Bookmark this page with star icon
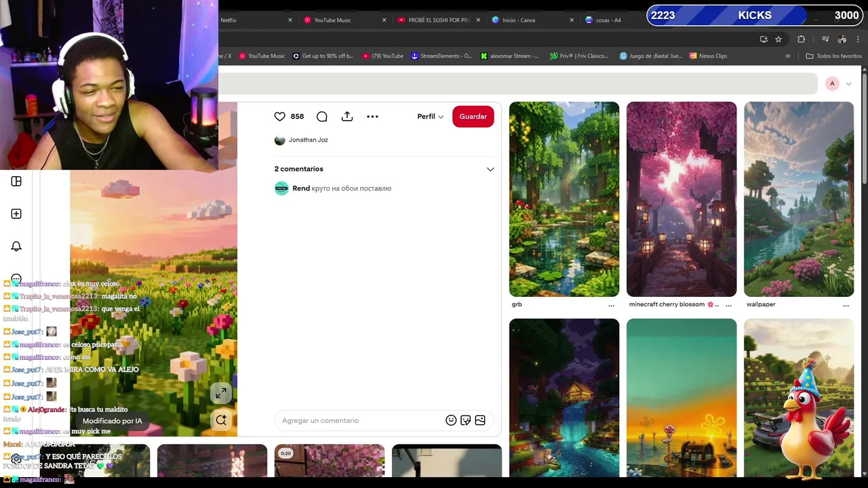Image resolution: width=868 pixels, height=488 pixels. coord(778,39)
